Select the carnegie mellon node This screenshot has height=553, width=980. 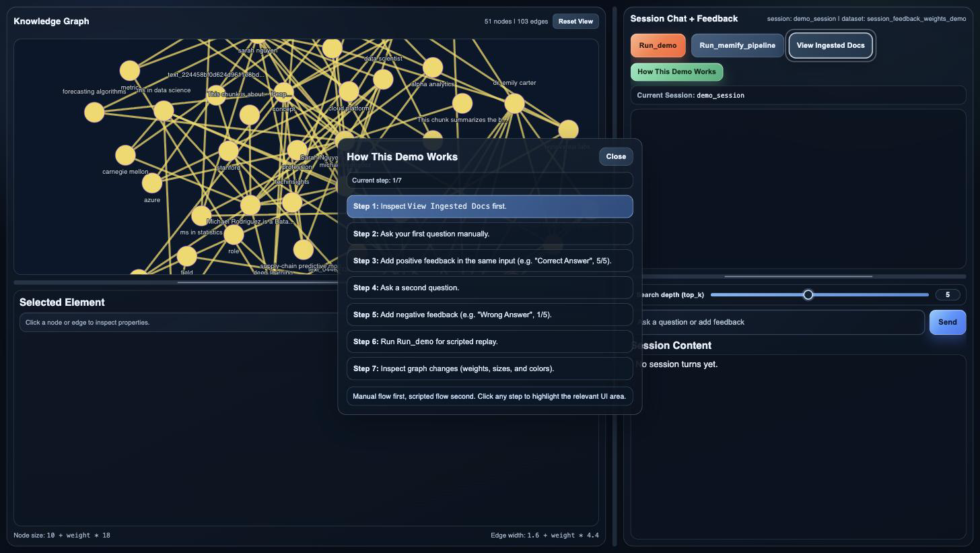(125, 155)
